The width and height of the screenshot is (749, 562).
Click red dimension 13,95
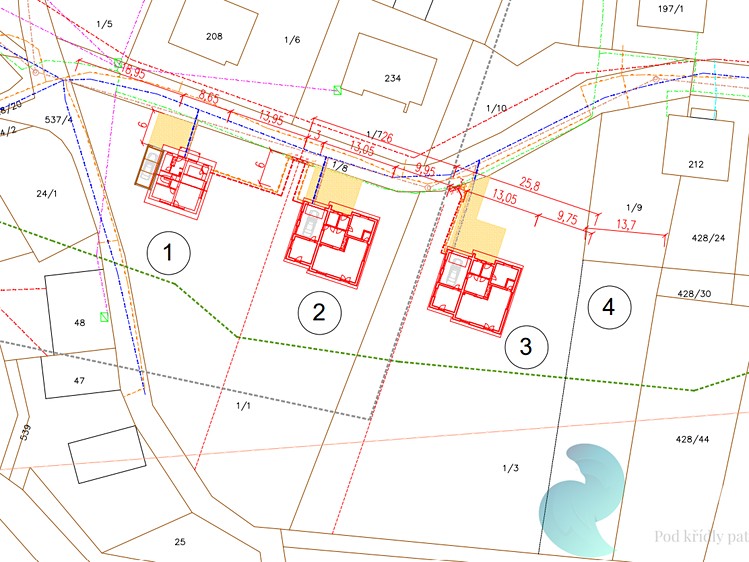coord(271,117)
